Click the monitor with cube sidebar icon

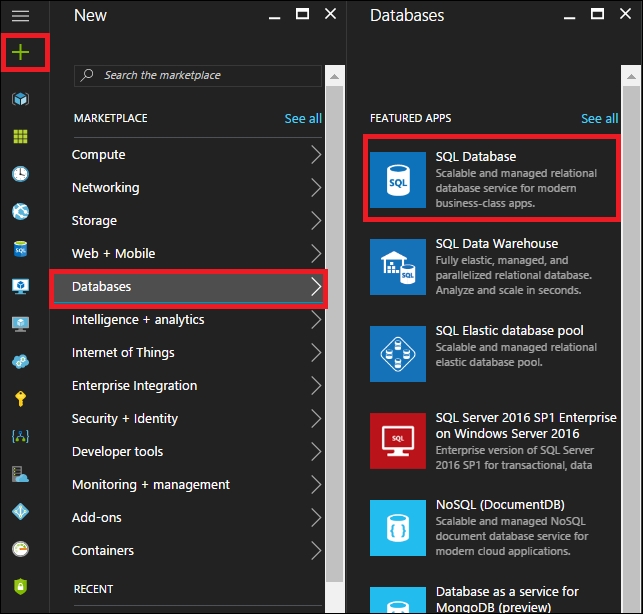coord(20,286)
